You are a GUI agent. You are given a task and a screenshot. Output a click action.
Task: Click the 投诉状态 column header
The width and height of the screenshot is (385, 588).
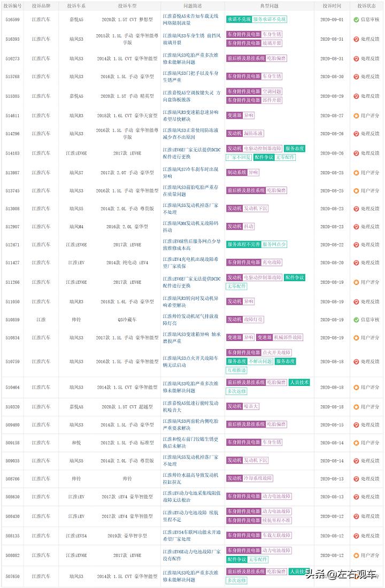[x=367, y=6]
